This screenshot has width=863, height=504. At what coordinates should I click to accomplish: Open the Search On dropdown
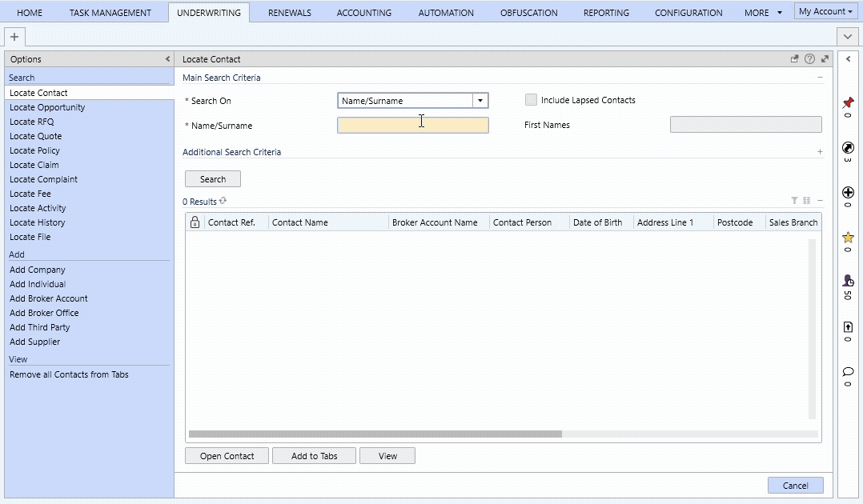coord(480,101)
